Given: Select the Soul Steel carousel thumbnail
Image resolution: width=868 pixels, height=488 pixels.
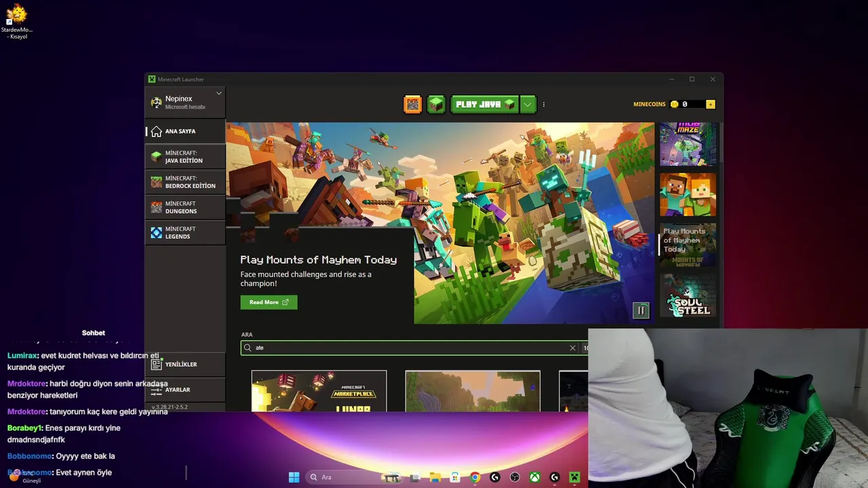Looking at the screenshot, I should (688, 295).
